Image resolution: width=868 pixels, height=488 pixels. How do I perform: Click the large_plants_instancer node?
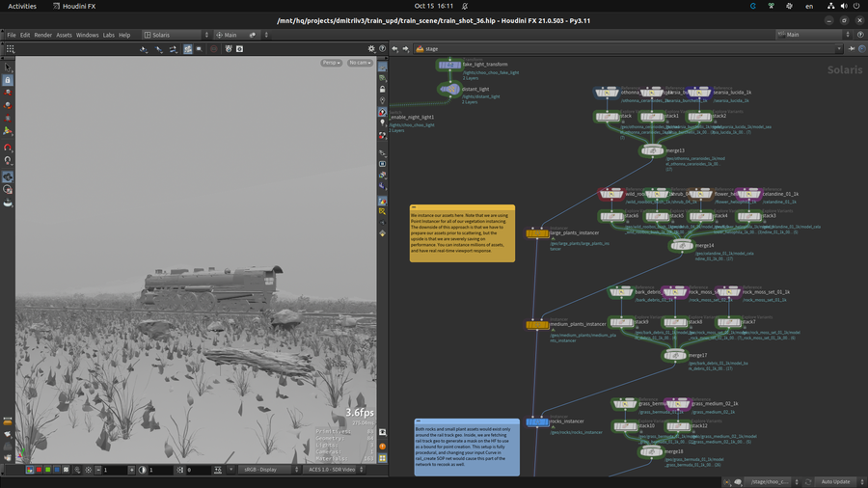tap(537, 233)
